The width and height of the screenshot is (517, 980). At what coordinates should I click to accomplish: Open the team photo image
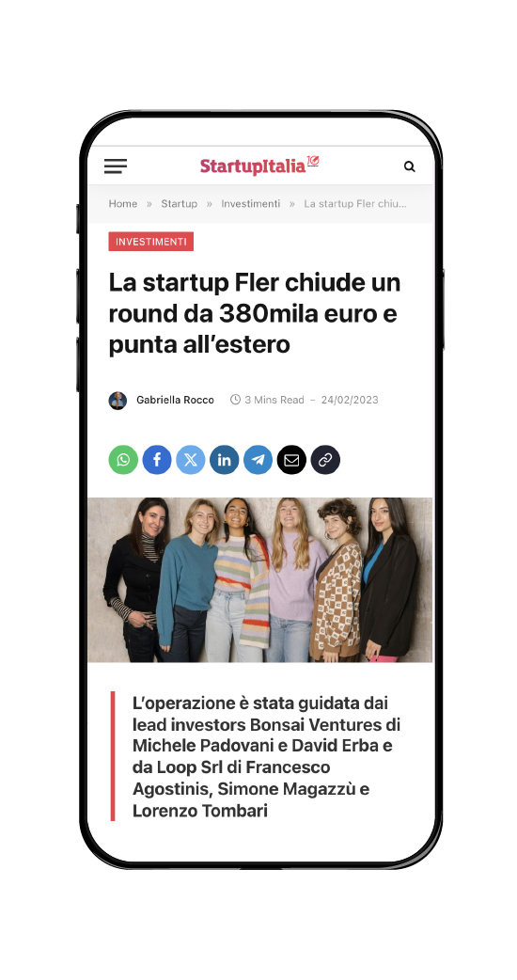click(259, 580)
